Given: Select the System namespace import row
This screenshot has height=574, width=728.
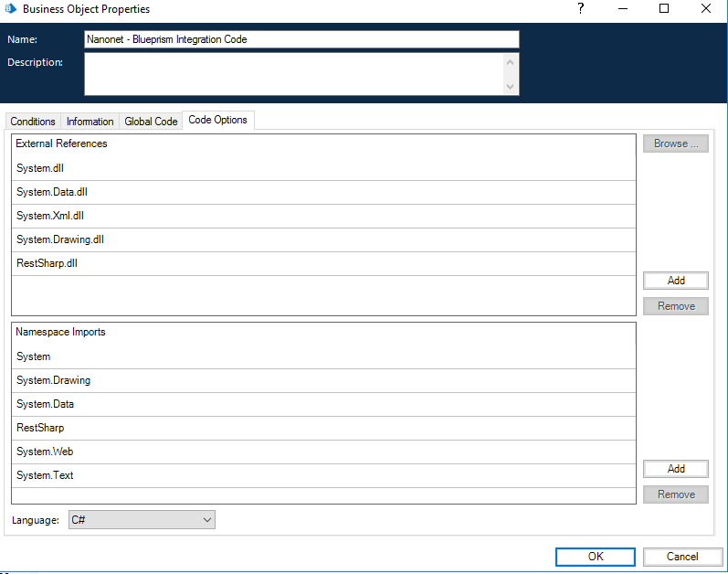Looking at the screenshot, I should click(x=323, y=356).
